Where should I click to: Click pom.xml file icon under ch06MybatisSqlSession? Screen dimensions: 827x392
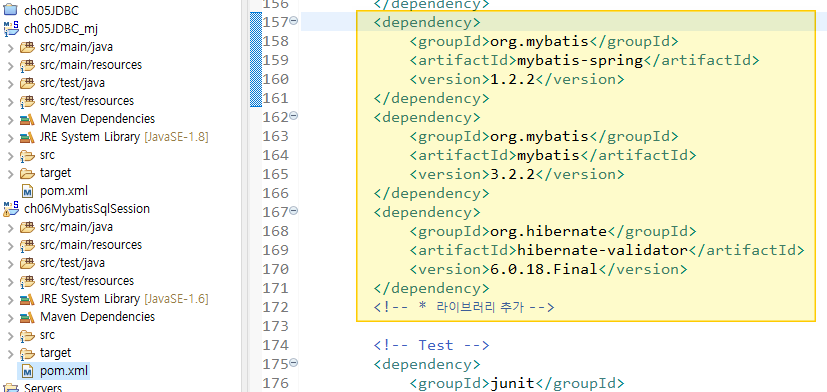pos(27,371)
